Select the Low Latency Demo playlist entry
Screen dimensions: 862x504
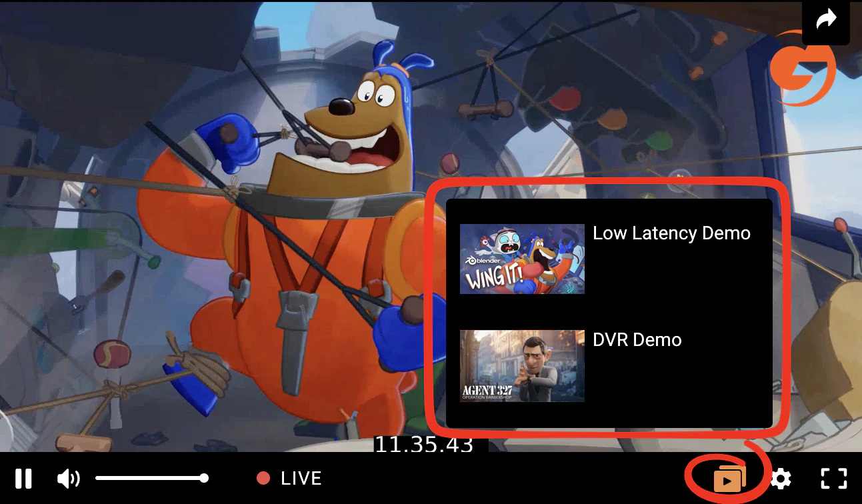coord(671,234)
